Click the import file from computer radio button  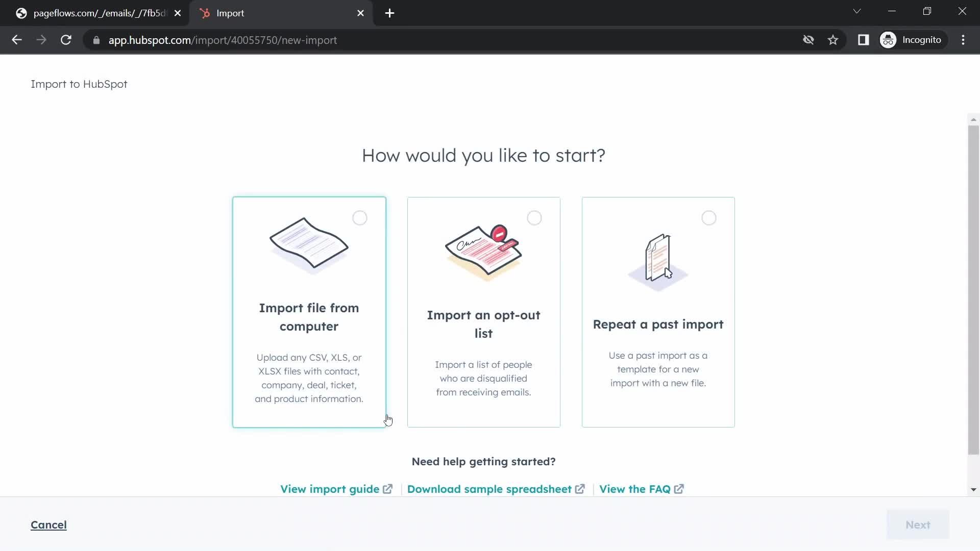[x=360, y=218]
